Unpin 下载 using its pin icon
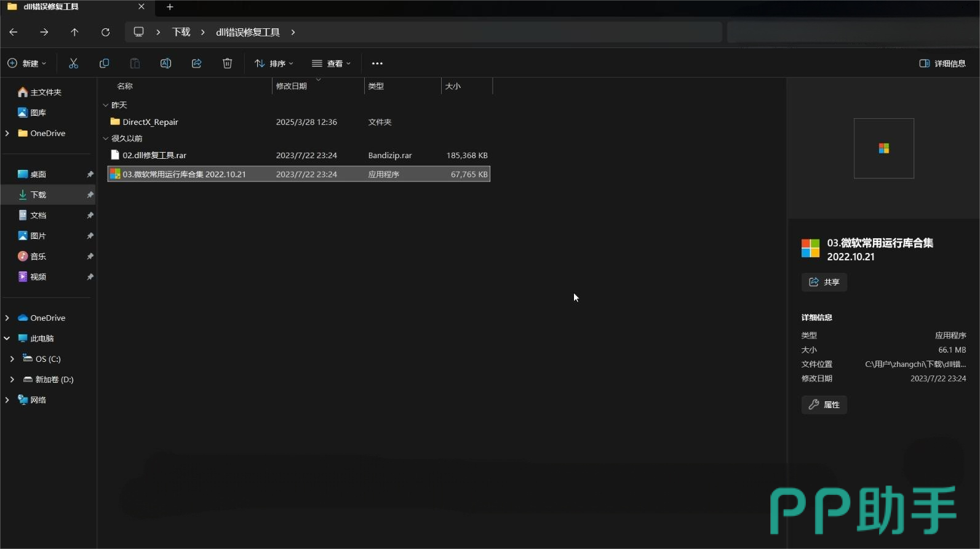The height and width of the screenshot is (549, 980). coord(90,194)
